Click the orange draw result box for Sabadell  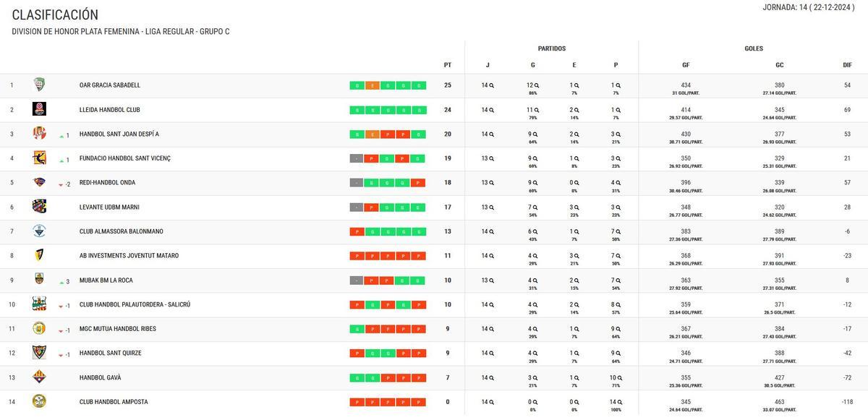point(372,85)
